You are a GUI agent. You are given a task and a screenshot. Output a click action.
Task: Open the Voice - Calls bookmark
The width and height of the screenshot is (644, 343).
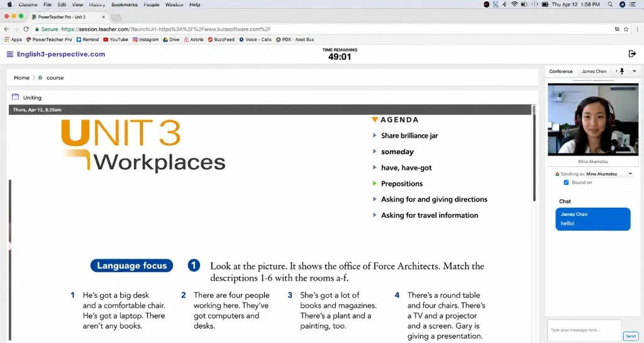255,40
